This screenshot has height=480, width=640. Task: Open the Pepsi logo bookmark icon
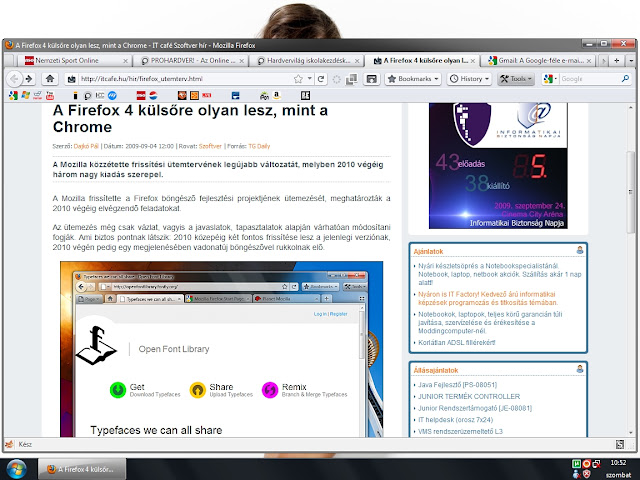(x=153, y=96)
